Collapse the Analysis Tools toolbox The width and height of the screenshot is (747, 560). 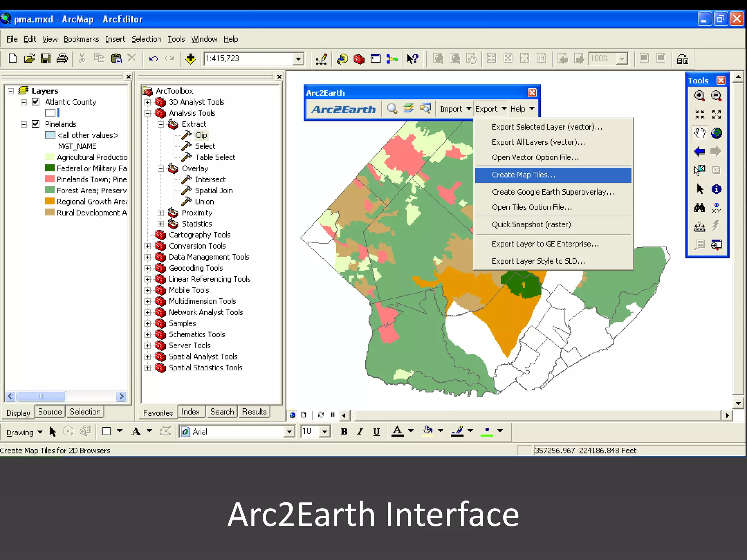click(x=147, y=113)
